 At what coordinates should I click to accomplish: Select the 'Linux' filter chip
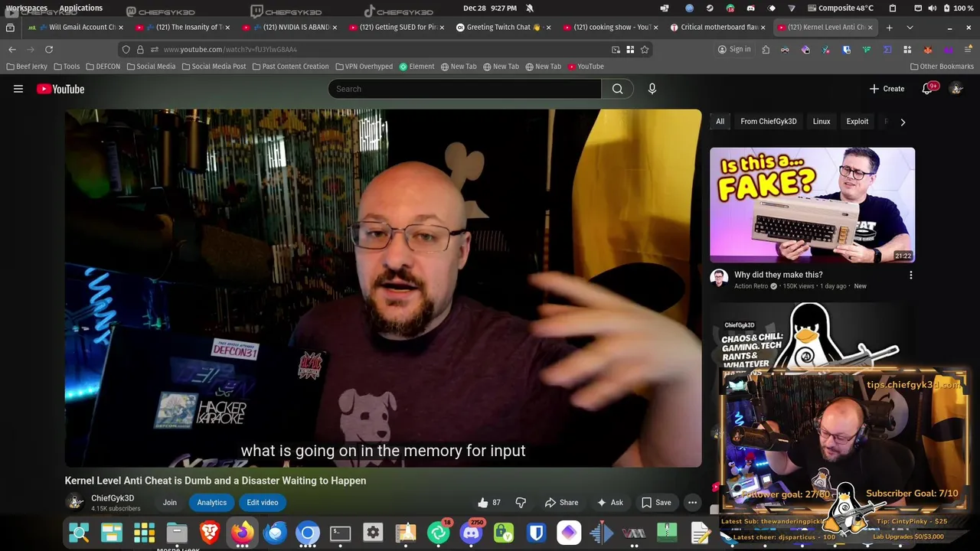pos(822,122)
